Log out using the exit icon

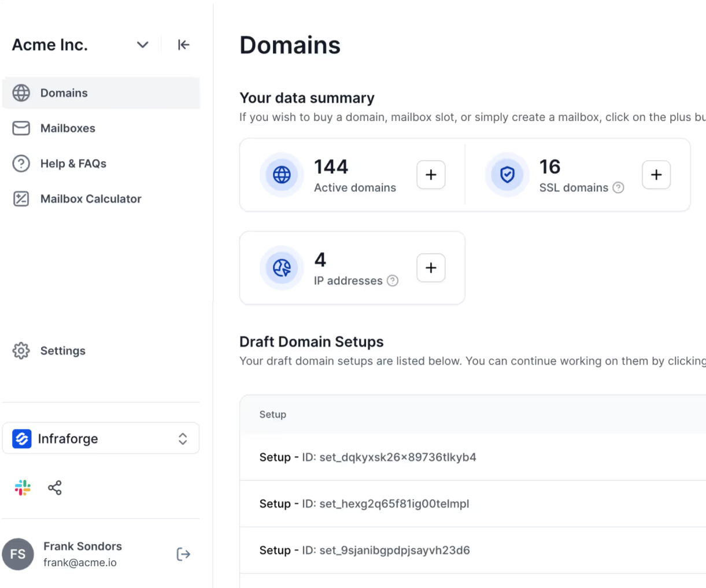[x=183, y=554]
